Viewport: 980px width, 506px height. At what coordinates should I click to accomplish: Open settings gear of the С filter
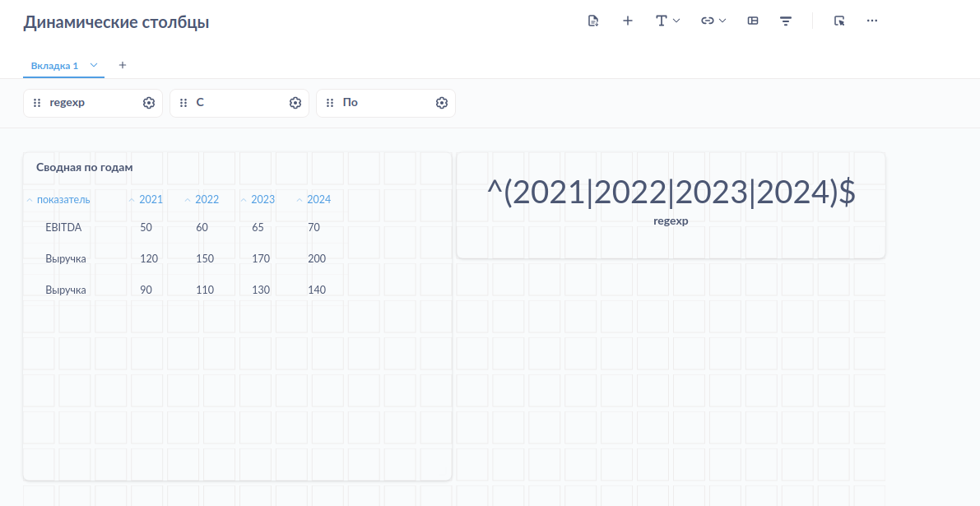point(295,103)
